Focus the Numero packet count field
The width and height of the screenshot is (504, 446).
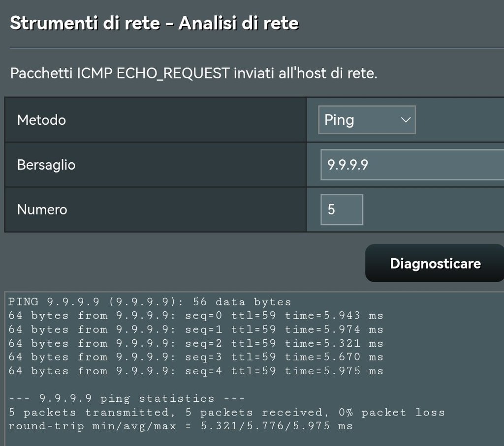click(342, 209)
